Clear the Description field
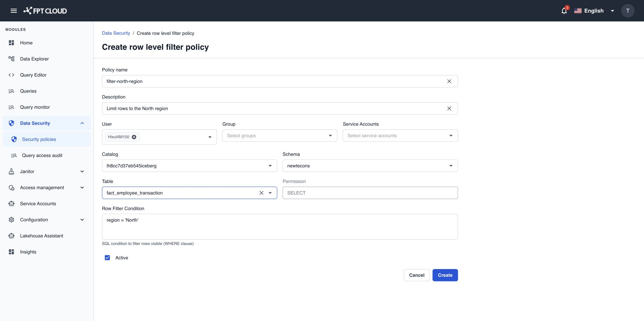The width and height of the screenshot is (644, 321). tap(449, 109)
